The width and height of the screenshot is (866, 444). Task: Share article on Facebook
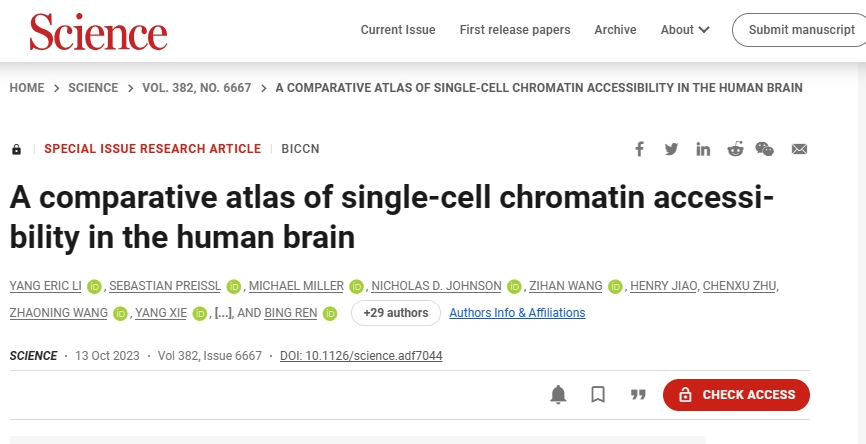point(640,149)
